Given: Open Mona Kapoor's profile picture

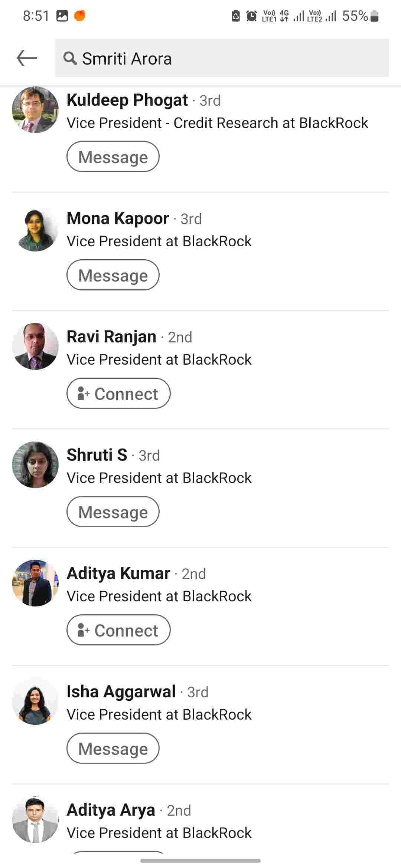Looking at the screenshot, I should [35, 228].
